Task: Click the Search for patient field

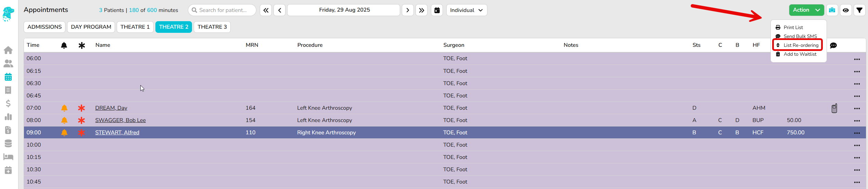Action: point(222,10)
